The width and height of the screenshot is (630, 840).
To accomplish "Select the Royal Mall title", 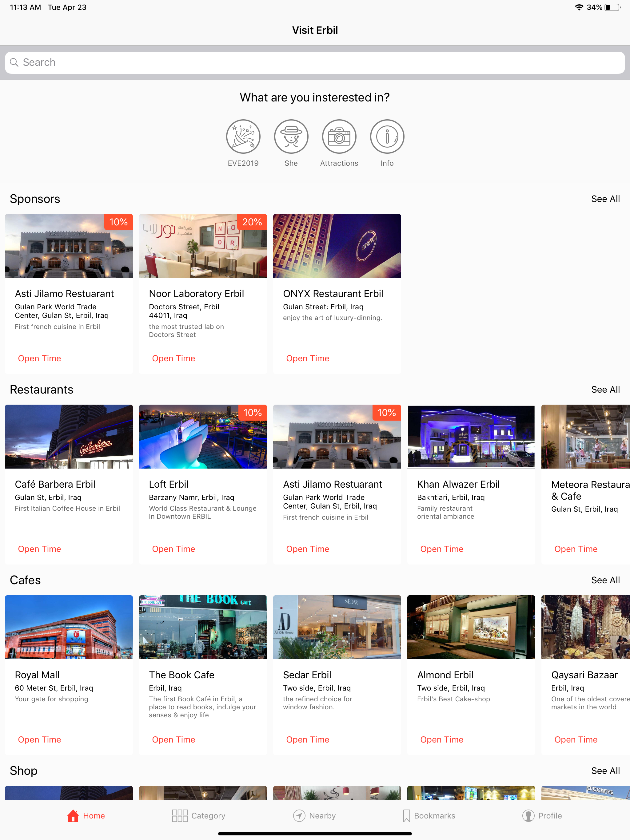I will (x=37, y=675).
